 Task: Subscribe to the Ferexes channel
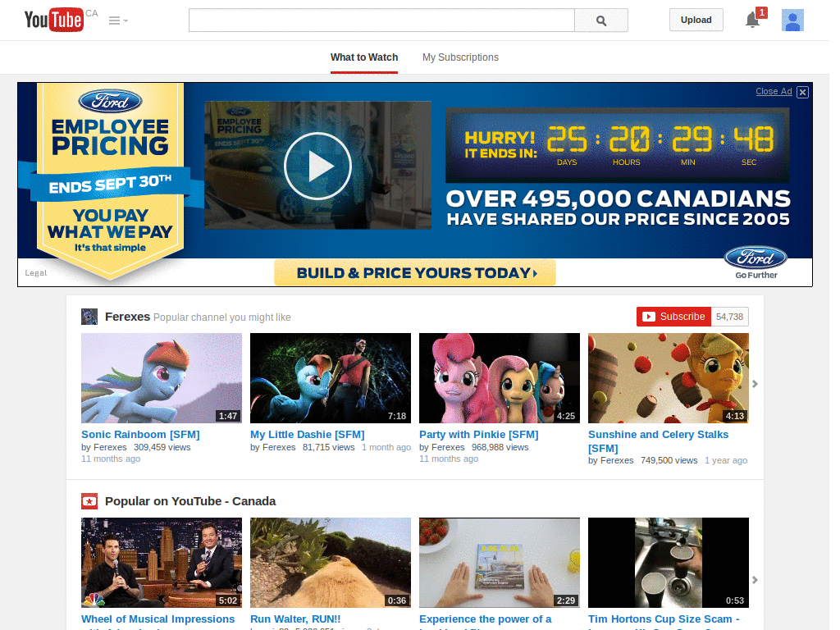(674, 317)
